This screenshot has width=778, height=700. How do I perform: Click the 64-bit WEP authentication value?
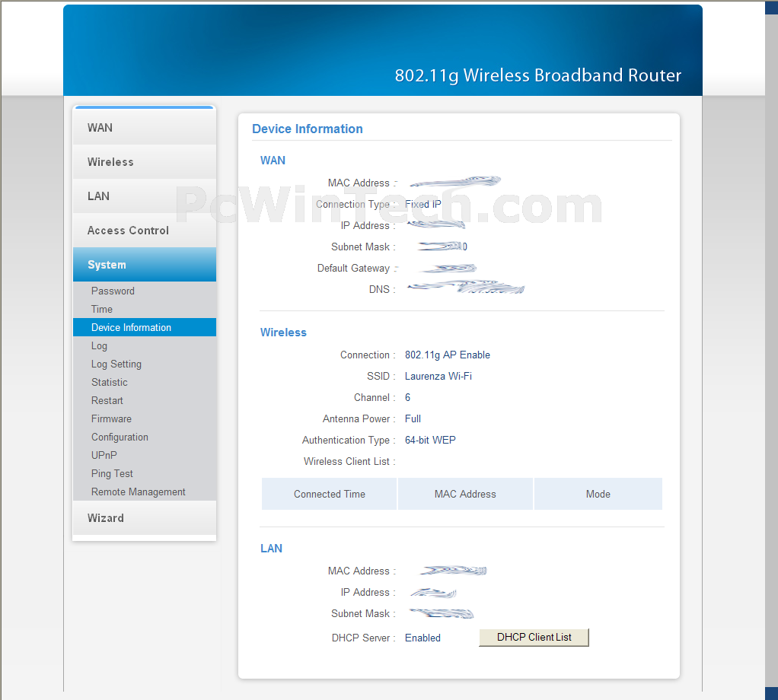(430, 441)
